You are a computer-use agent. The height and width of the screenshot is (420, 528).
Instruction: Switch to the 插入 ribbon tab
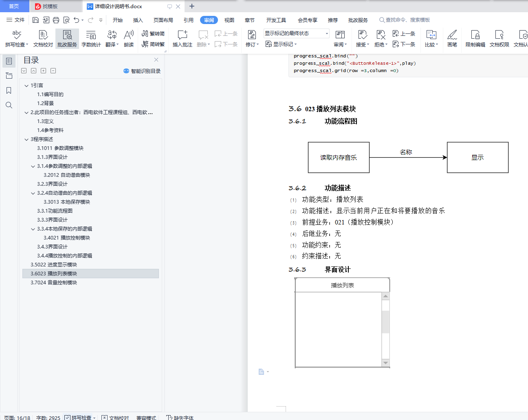pos(138,20)
